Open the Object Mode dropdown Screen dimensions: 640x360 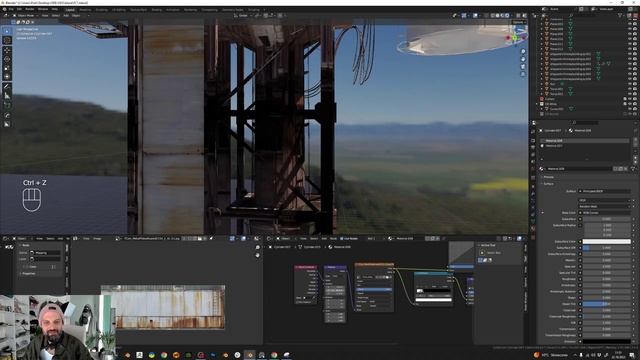(25, 16)
